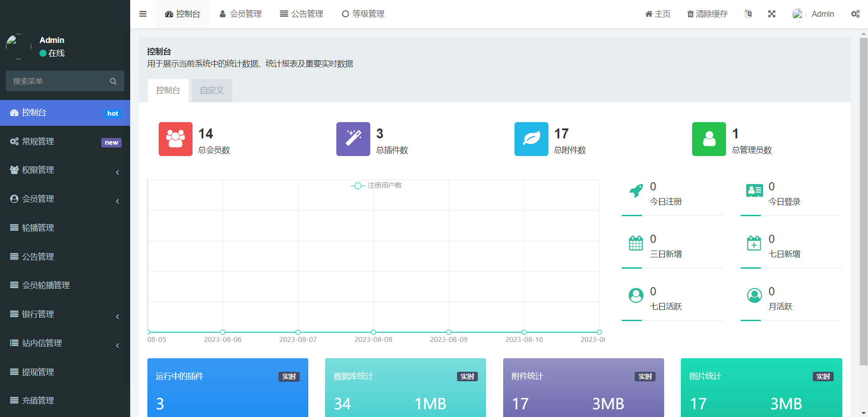Screen dimensions: 868x417
Task: Click the green administrator count icon
Action: tap(709, 139)
